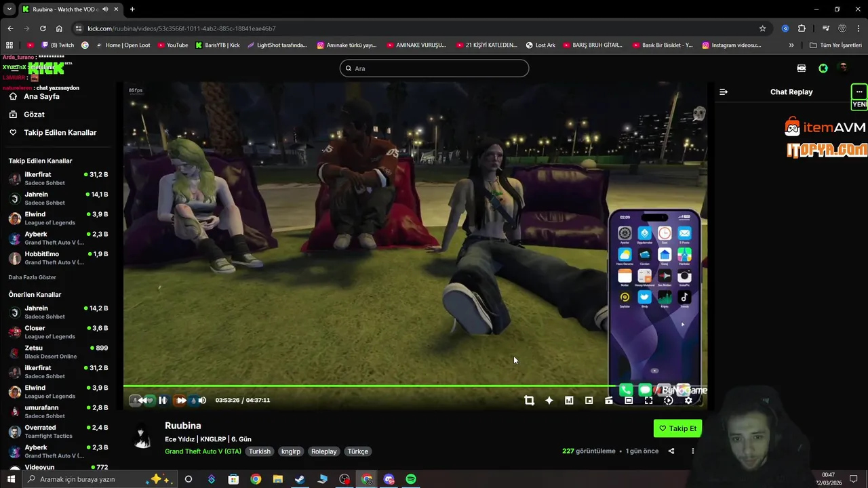Expand hidden bookmarks with the double chevron
Viewport: 868px width, 488px height.
tap(791, 45)
